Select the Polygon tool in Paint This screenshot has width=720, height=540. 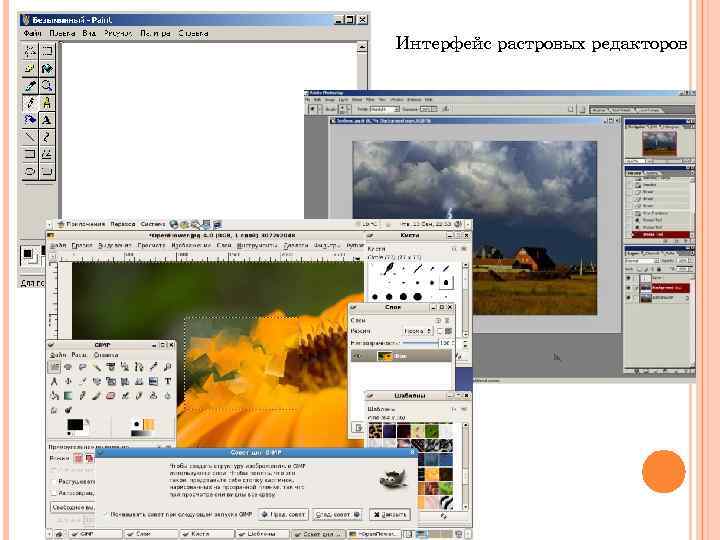[x=46, y=154]
